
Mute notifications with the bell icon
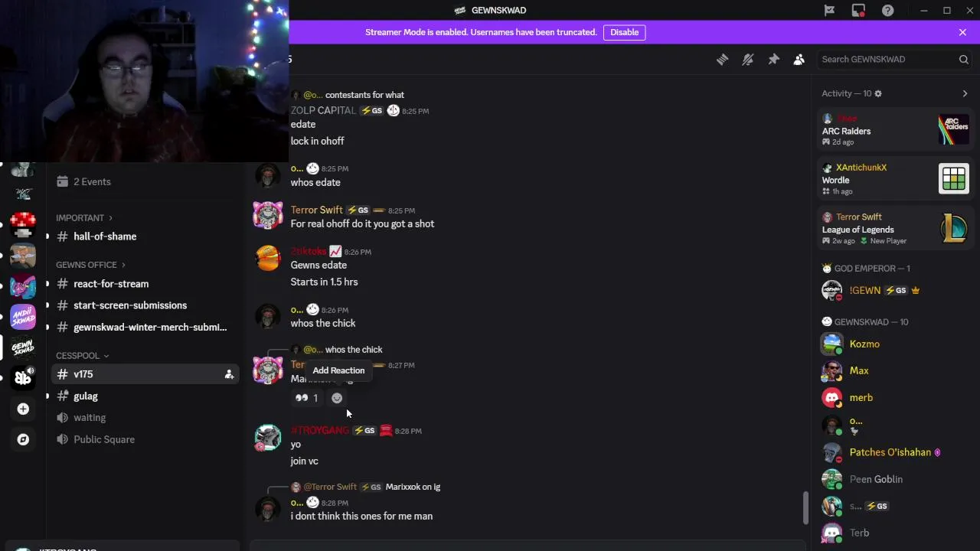[x=748, y=59]
